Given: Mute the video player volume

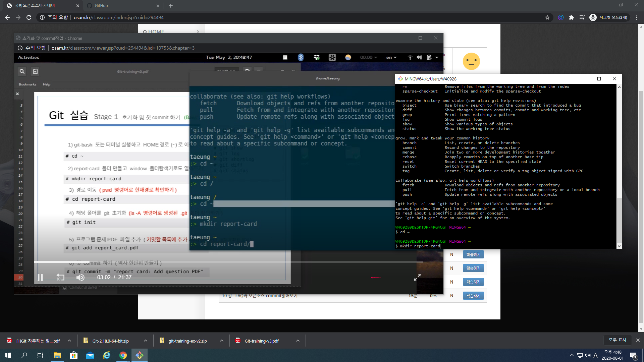Looking at the screenshot, I should [80, 278].
